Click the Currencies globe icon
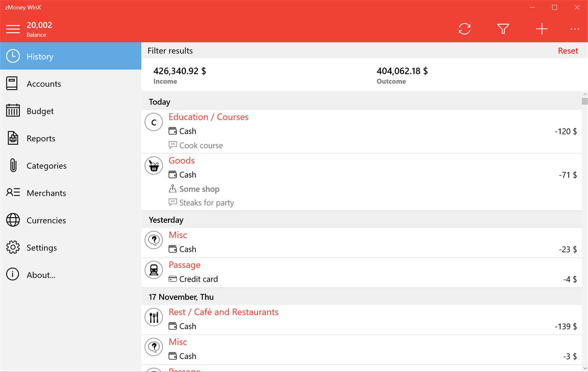The width and height of the screenshot is (588, 372). coord(13,220)
